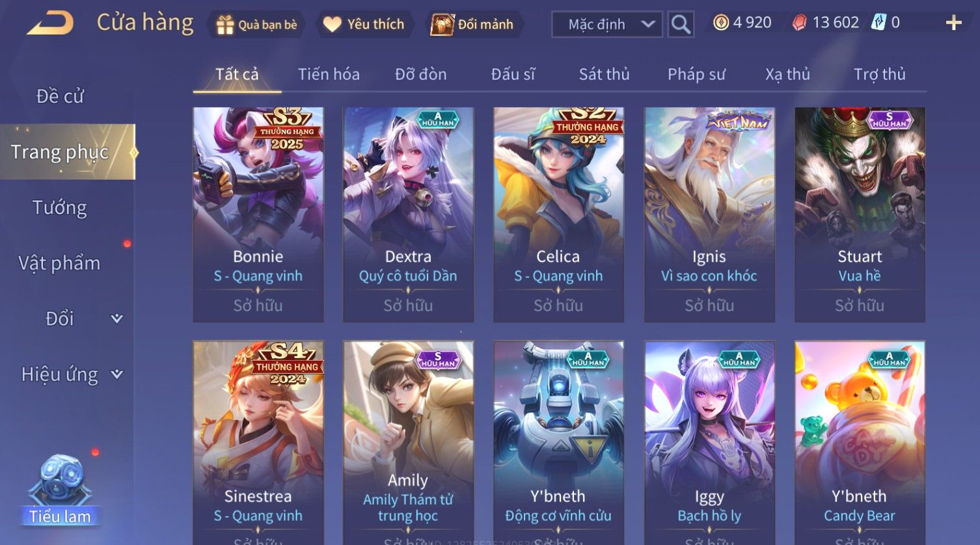Select Vật phẩm in the sidebar
Screen dimensions: 980x545
60,263
